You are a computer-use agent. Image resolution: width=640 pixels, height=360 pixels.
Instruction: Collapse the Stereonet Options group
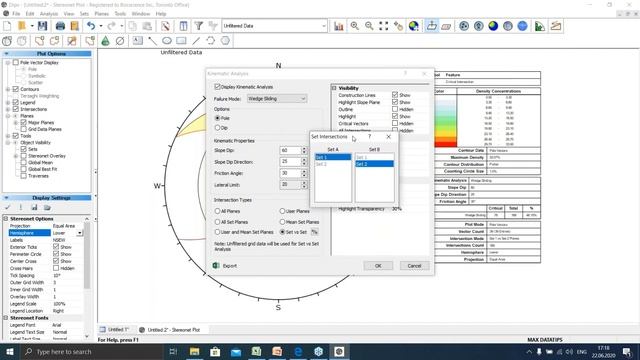point(6,219)
